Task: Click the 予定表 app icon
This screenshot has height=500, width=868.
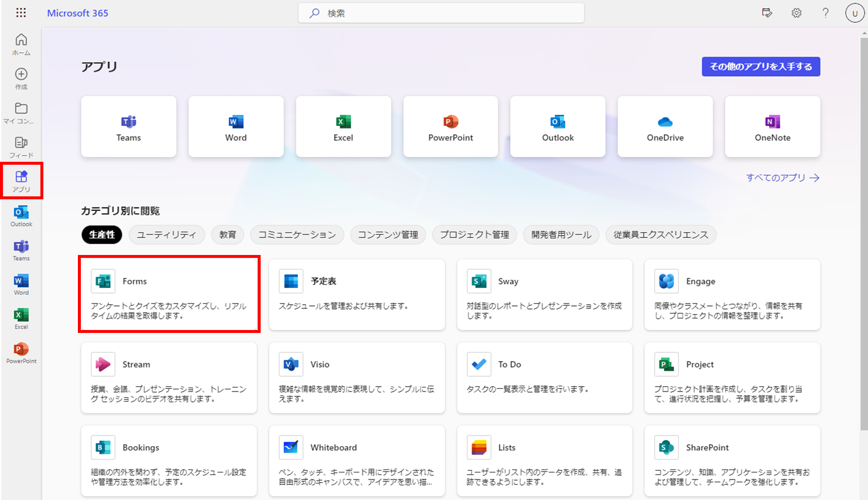Action: [x=291, y=281]
